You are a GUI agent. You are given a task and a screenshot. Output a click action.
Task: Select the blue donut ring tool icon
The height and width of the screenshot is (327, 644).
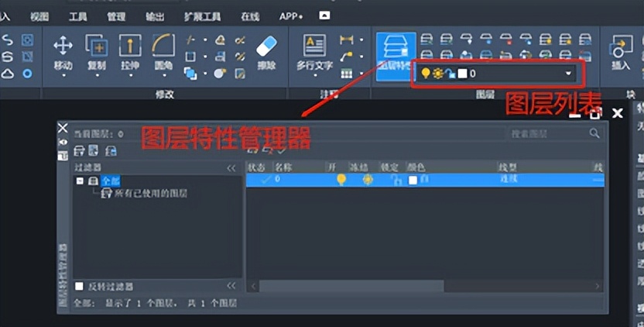(28, 74)
